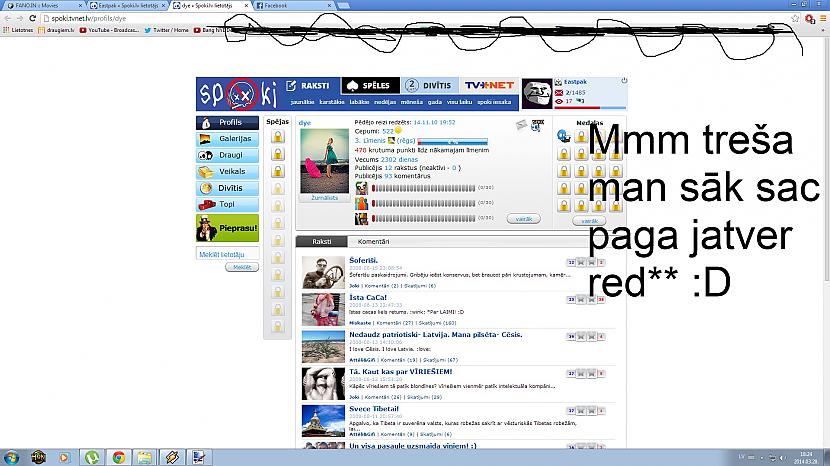The width and height of the screenshot is (830, 466).
Task: Switch to the Raksti tab
Action: pos(322,241)
